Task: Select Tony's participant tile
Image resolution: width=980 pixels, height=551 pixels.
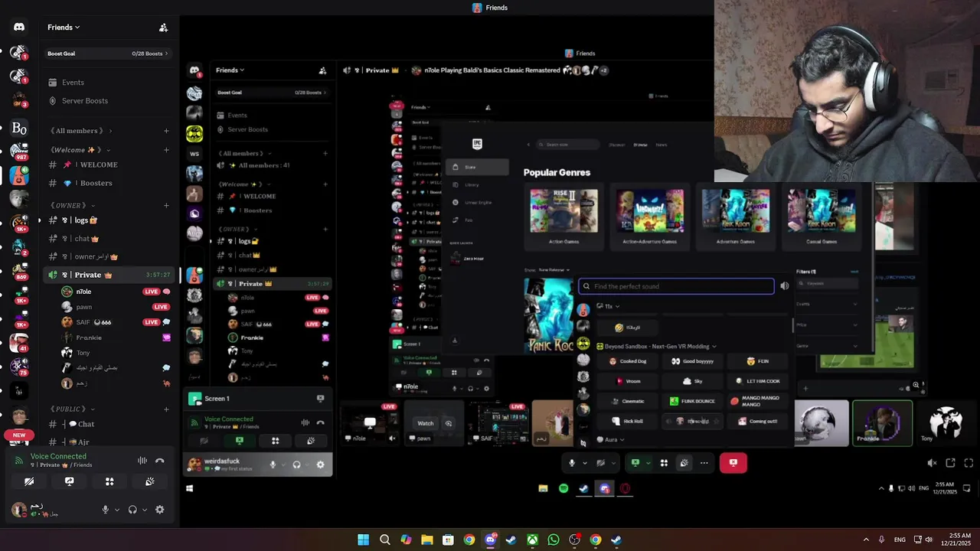Action: (x=947, y=422)
